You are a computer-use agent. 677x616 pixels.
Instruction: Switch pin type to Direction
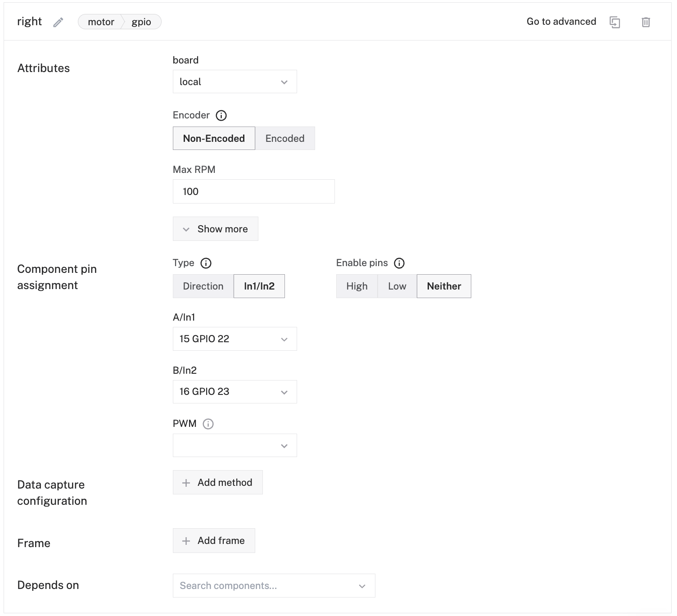[203, 286]
